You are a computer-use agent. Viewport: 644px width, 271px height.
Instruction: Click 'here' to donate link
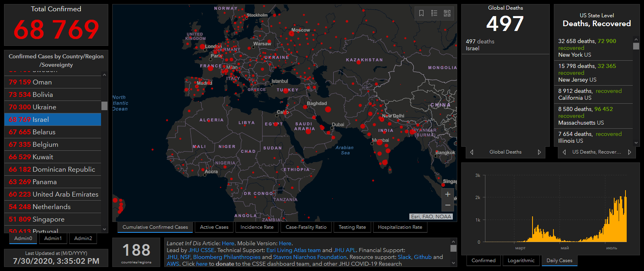click(202, 264)
